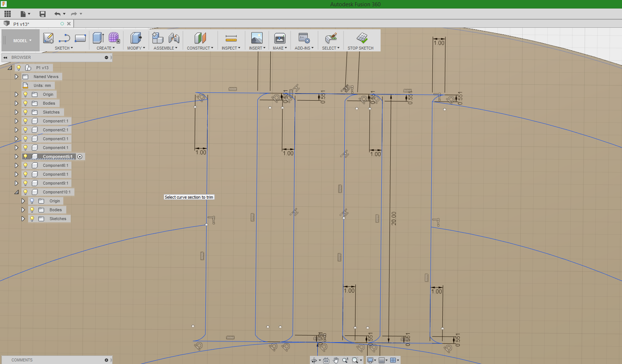The width and height of the screenshot is (622, 364).
Task: Click the COMMENTS panel plus button
Action: coord(106,360)
